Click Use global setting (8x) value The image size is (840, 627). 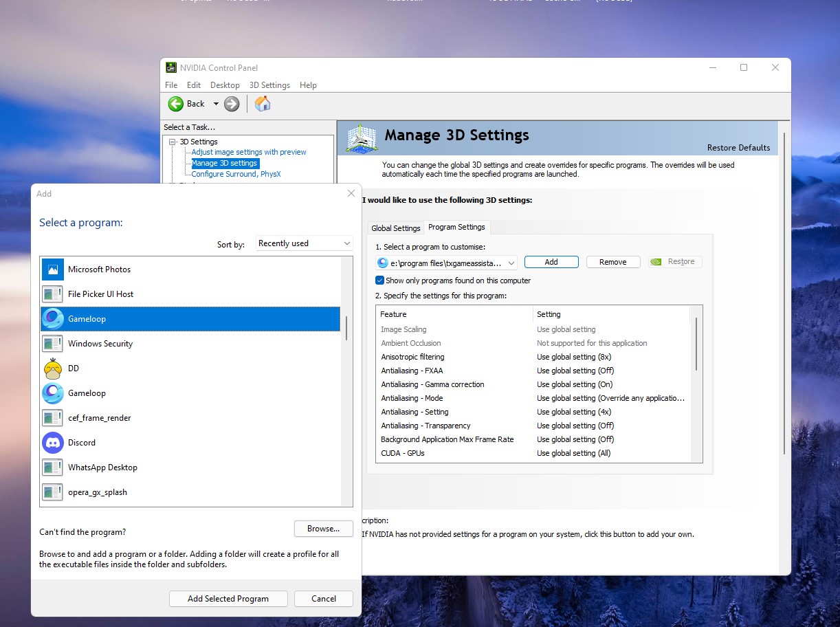coord(574,357)
